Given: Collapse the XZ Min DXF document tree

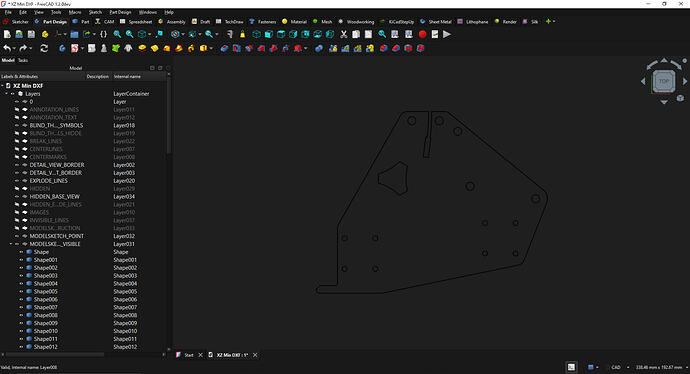Looking at the screenshot, I should point(2,86).
